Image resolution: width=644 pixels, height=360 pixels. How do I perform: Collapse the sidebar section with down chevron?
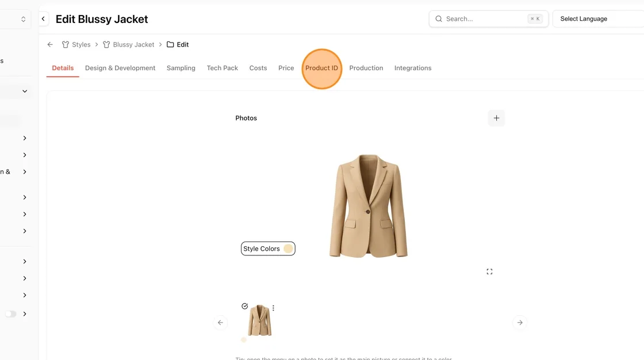(x=25, y=91)
